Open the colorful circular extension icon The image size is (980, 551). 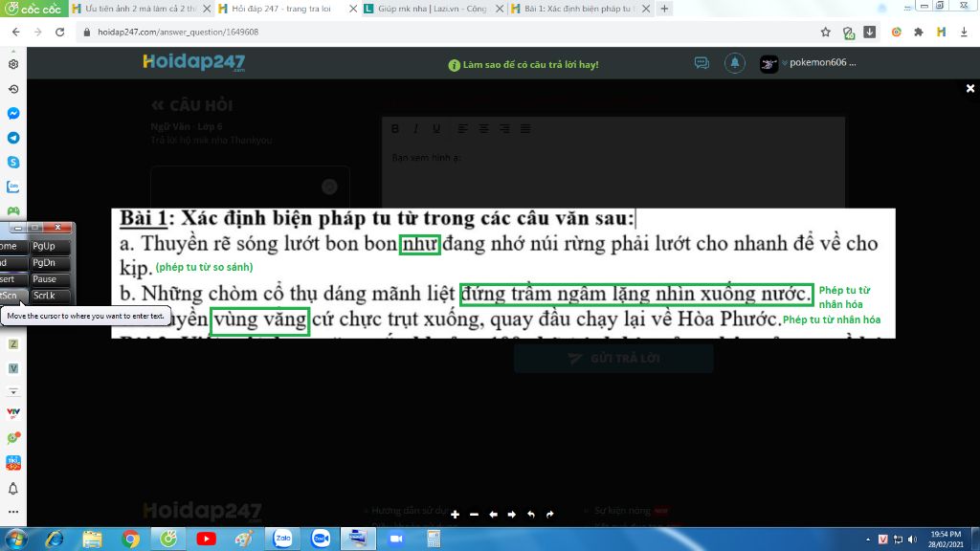(x=896, y=32)
